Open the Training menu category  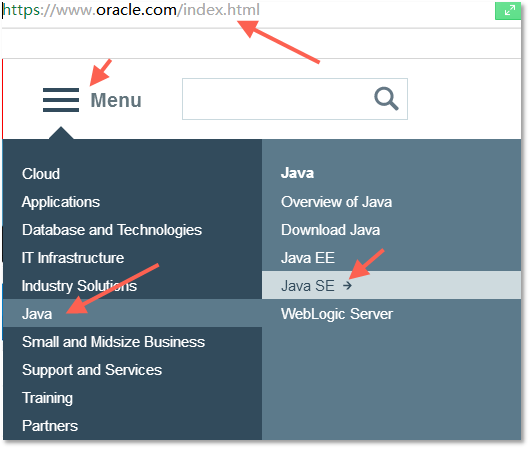[47, 398]
